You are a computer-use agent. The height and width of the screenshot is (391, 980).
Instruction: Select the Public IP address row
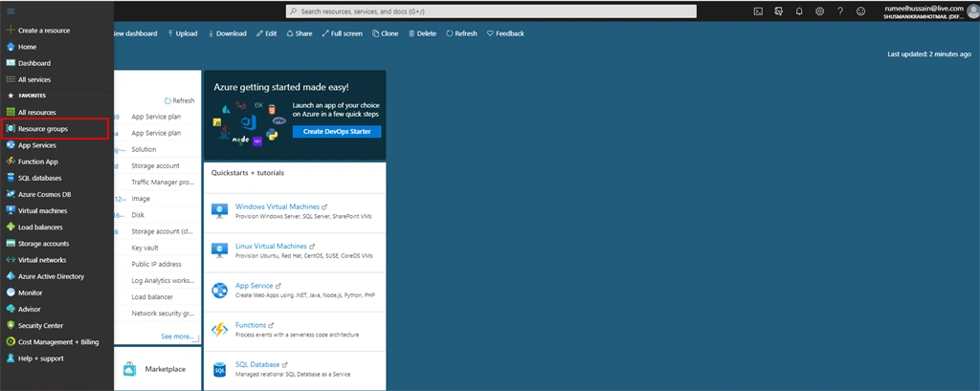pyautogui.click(x=158, y=264)
